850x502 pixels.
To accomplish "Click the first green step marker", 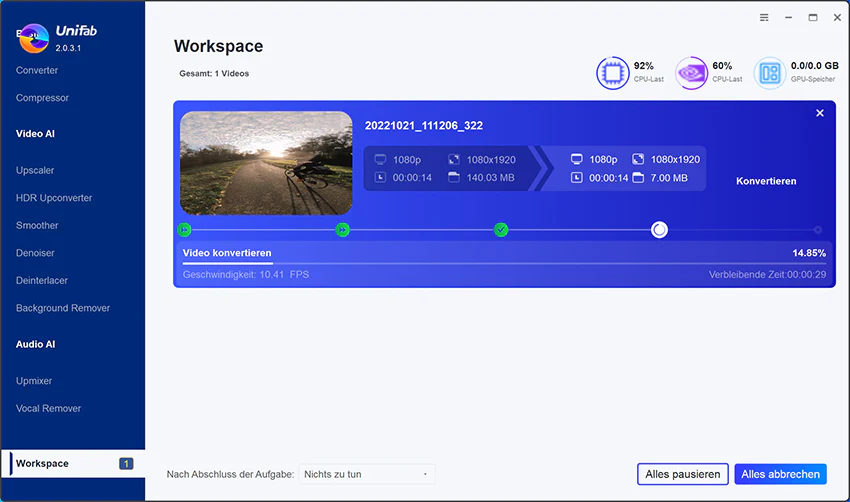I will (184, 230).
